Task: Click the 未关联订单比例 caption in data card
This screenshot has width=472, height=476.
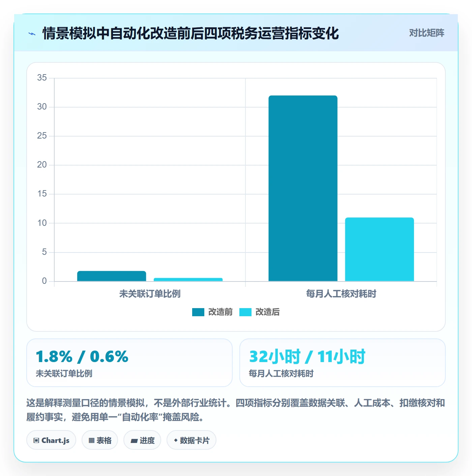Action: [64, 374]
